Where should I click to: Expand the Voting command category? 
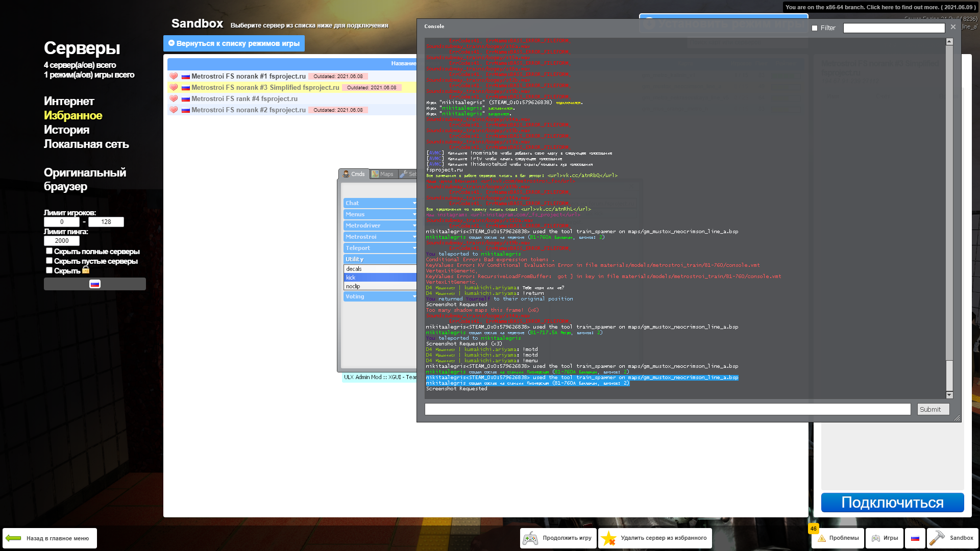coord(380,296)
